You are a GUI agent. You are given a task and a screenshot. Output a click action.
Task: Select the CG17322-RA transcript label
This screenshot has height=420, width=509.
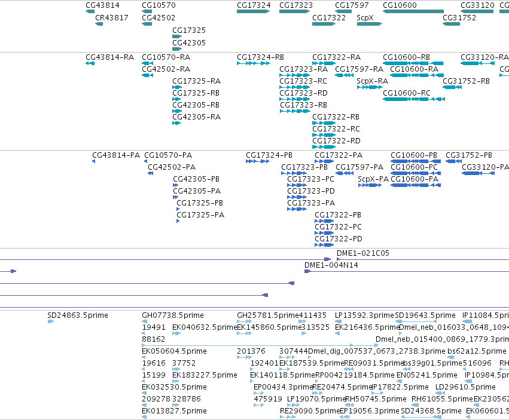tap(336, 57)
